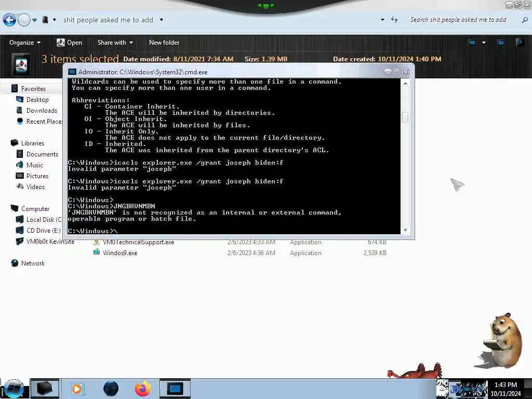
Task: Click the Date created value in details pane
Action: pos(409,59)
